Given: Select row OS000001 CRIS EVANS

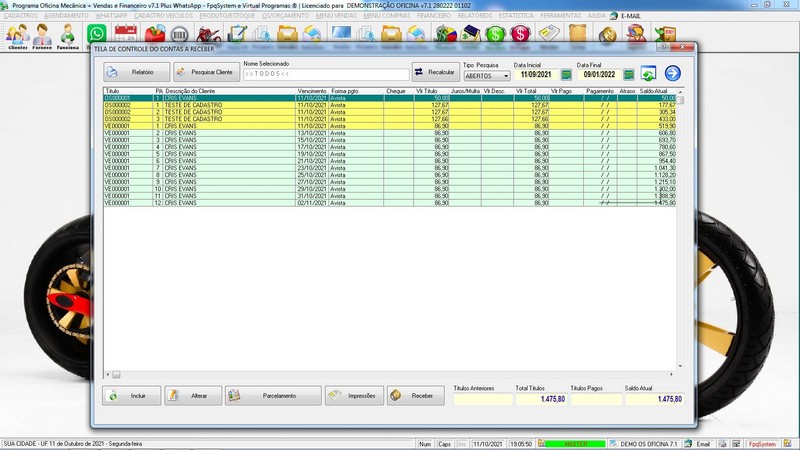Looking at the screenshot, I should [390, 98].
